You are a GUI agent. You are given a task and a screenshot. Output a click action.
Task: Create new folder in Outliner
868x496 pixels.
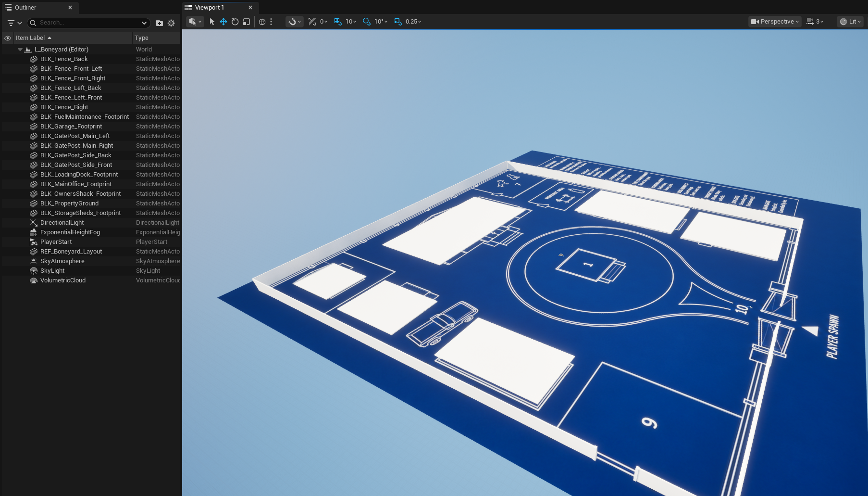click(x=160, y=23)
